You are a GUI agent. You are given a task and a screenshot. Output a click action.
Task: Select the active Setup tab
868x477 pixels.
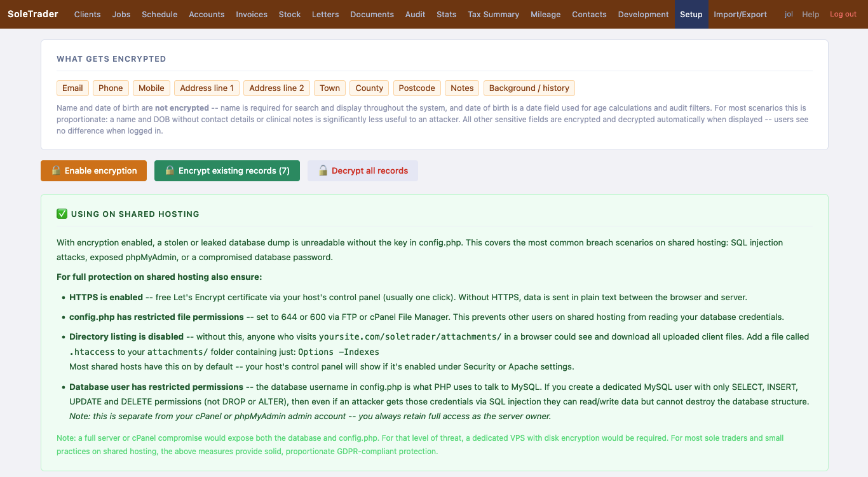691,14
